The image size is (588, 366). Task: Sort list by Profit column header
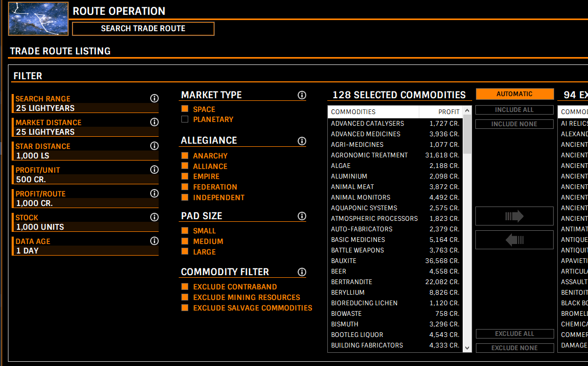[440, 111]
